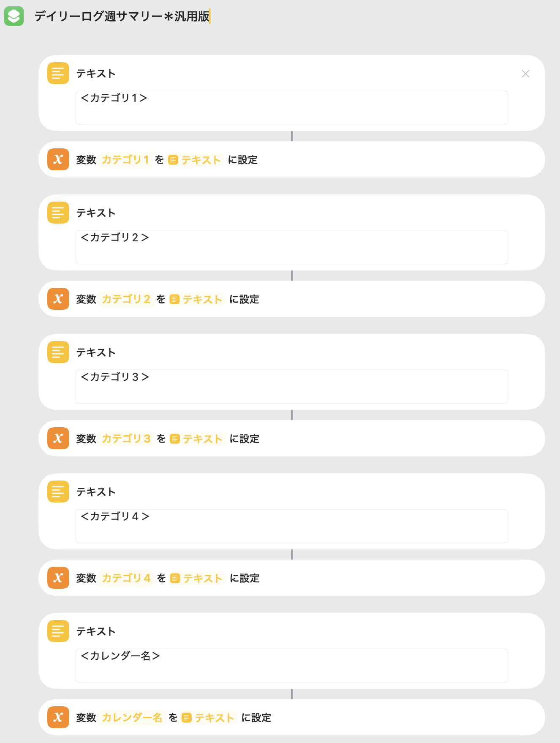Image resolution: width=560 pixels, height=743 pixels.
Task: Click orange variable icon in カテゴリ2 action
Action: pyautogui.click(x=58, y=299)
